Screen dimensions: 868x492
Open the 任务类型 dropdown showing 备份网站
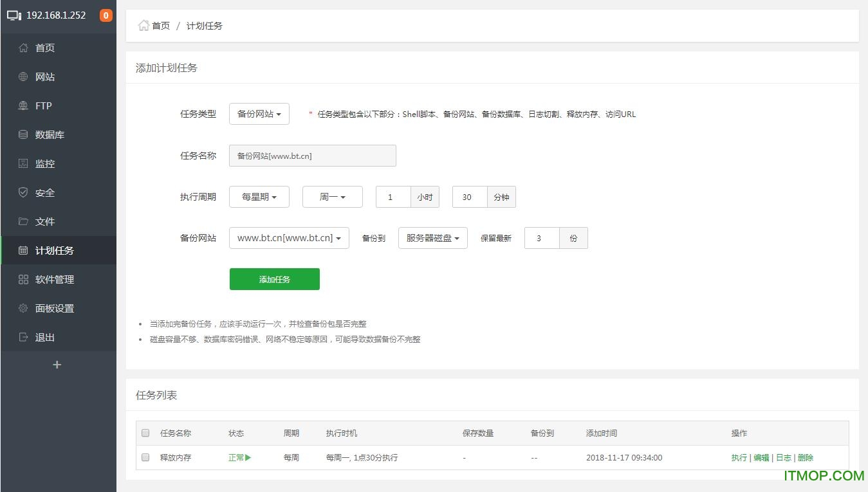tap(259, 113)
